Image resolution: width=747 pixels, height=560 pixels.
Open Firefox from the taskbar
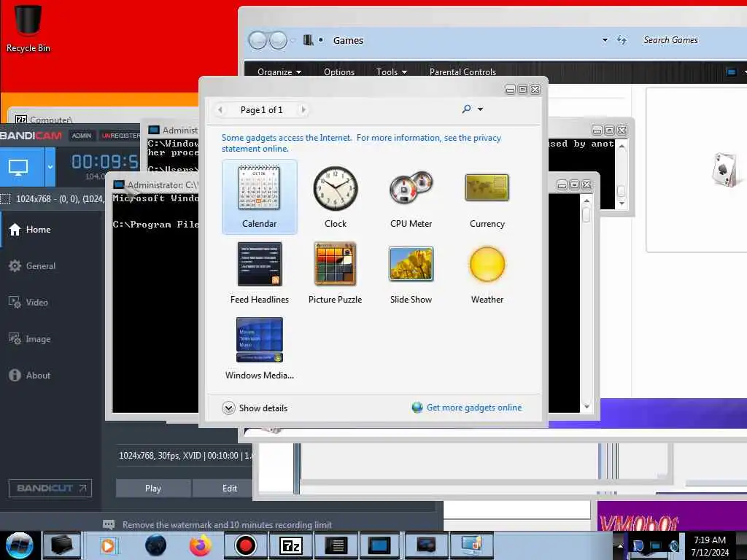click(201, 545)
